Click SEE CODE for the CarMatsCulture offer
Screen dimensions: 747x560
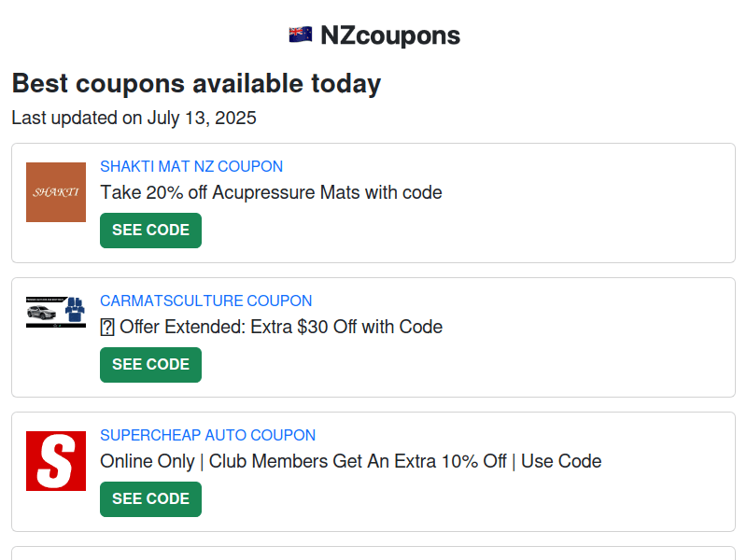[x=150, y=364]
